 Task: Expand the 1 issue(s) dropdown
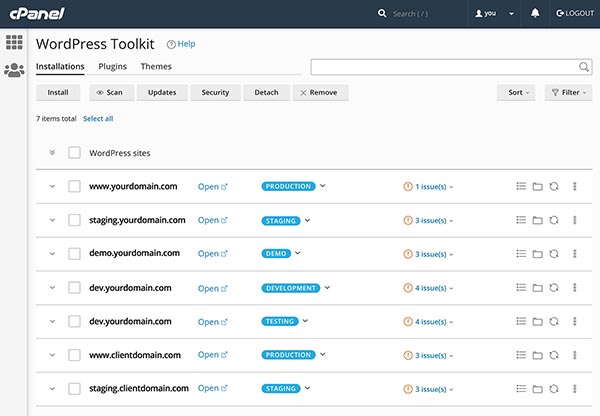click(451, 187)
